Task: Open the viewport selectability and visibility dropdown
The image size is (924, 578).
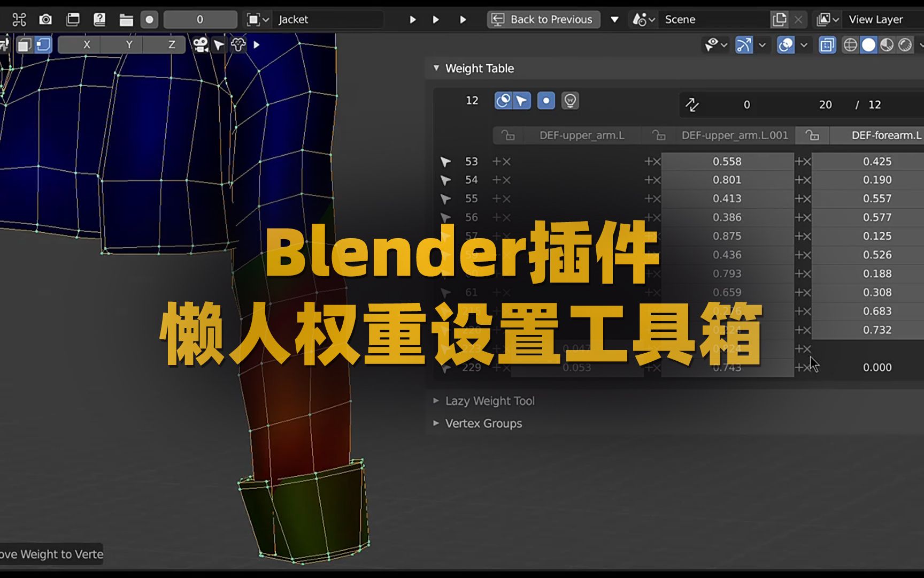Action: [716, 45]
